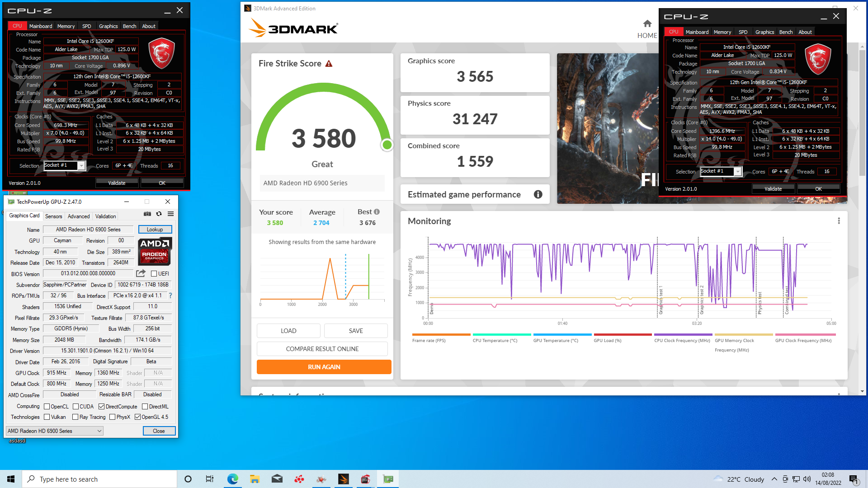Launch Microsoft Edge from the taskbar
Image resolution: width=868 pixels, height=488 pixels.
coord(232,479)
